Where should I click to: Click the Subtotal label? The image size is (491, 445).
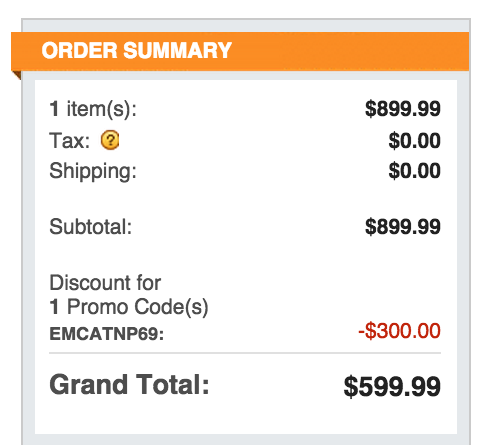pos(91,227)
